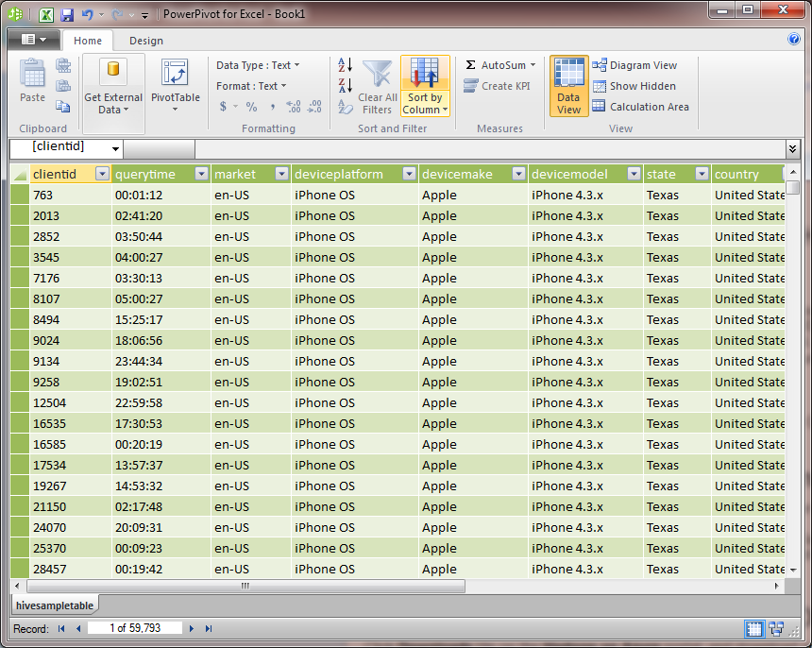Click the Sort by Column button
812x648 pixels.
[x=425, y=85]
